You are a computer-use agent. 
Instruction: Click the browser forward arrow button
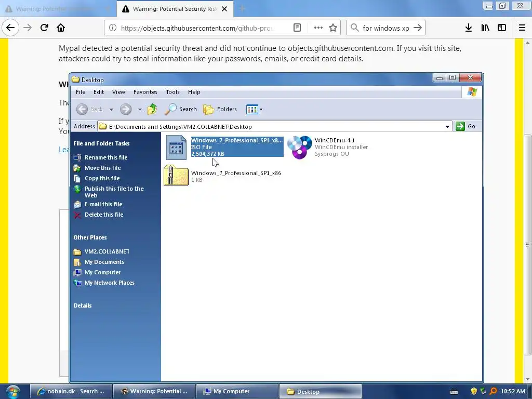pos(28,28)
